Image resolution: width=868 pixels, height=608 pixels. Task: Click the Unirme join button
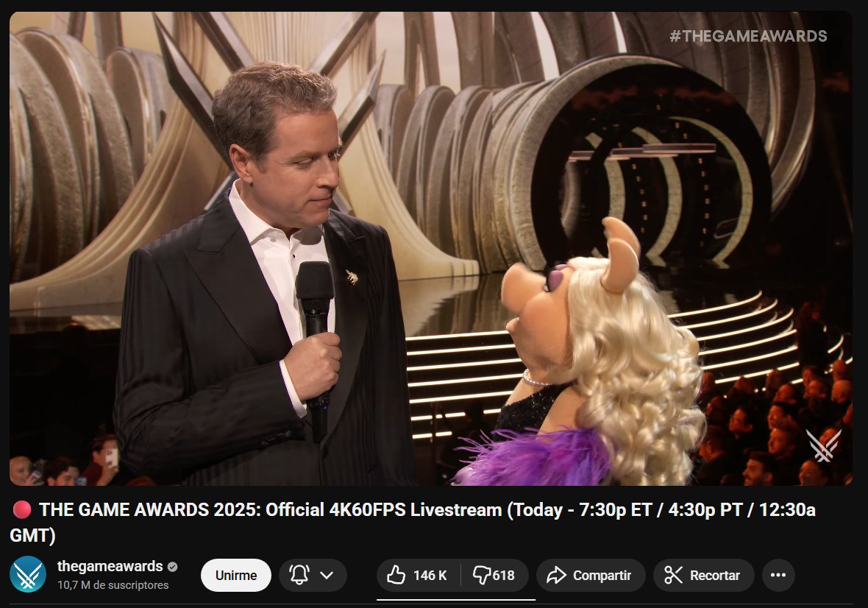(x=236, y=576)
